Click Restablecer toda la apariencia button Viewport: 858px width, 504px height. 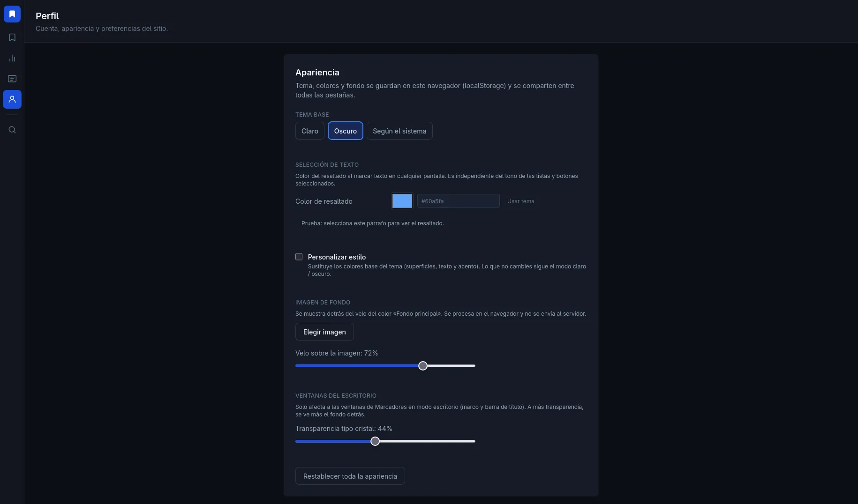(350, 476)
